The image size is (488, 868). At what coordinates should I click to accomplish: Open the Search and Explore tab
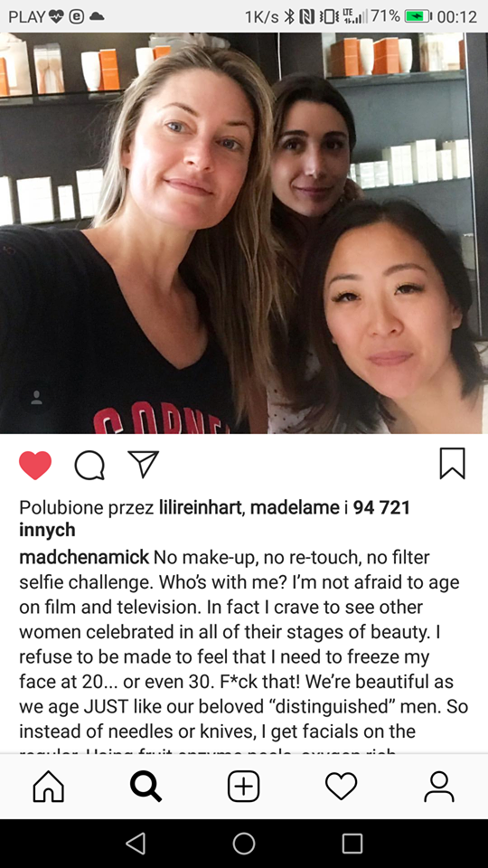pos(146,786)
